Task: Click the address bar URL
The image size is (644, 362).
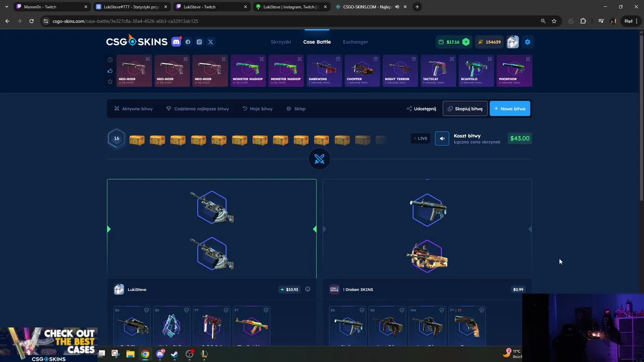Action: click(125, 21)
